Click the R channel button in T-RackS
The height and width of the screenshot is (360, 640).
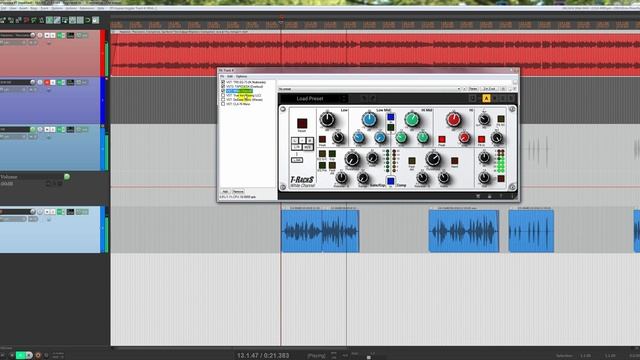click(x=310, y=140)
